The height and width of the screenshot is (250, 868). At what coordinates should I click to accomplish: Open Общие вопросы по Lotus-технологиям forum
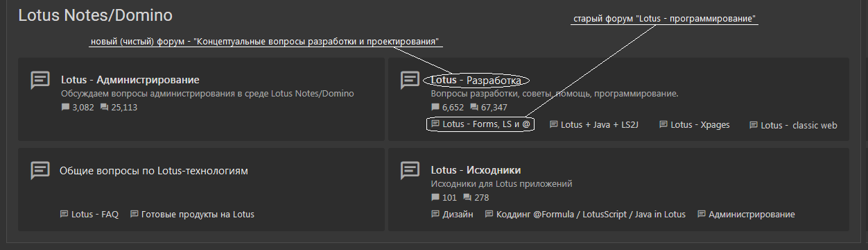tap(154, 170)
